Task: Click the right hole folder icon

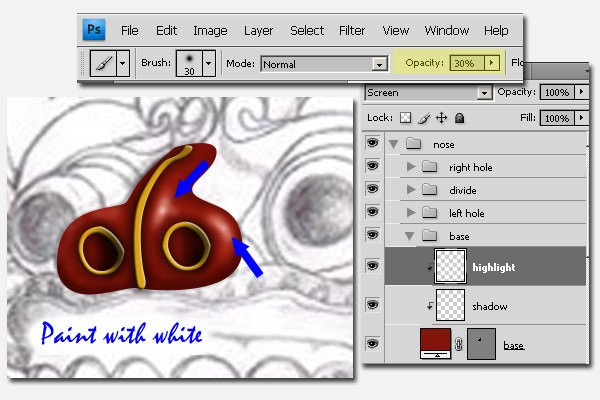Action: tap(430, 167)
